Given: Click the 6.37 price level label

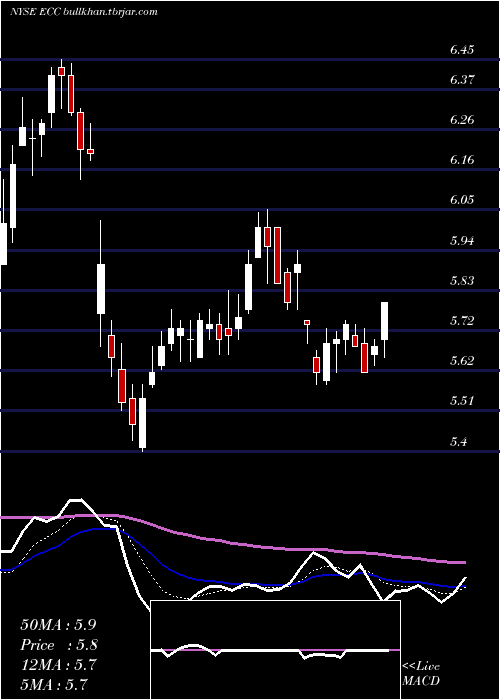Looking at the screenshot, I should tap(462, 80).
